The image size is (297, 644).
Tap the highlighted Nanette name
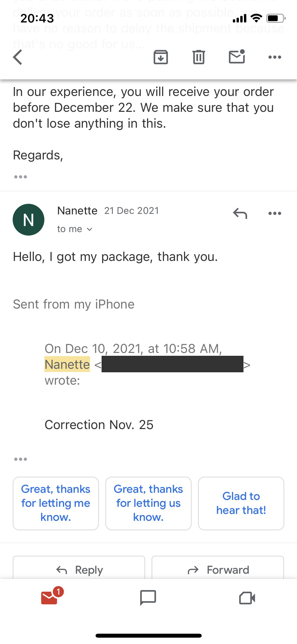coord(67,364)
